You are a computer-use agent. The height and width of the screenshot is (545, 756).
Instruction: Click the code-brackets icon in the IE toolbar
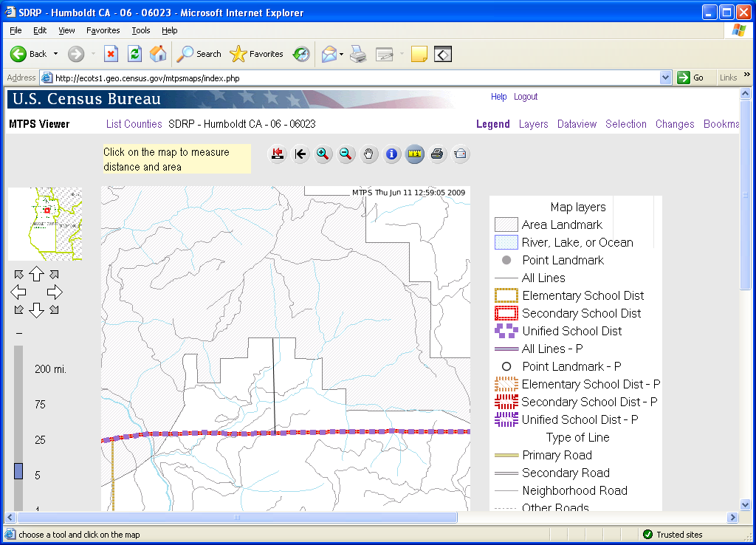443,54
